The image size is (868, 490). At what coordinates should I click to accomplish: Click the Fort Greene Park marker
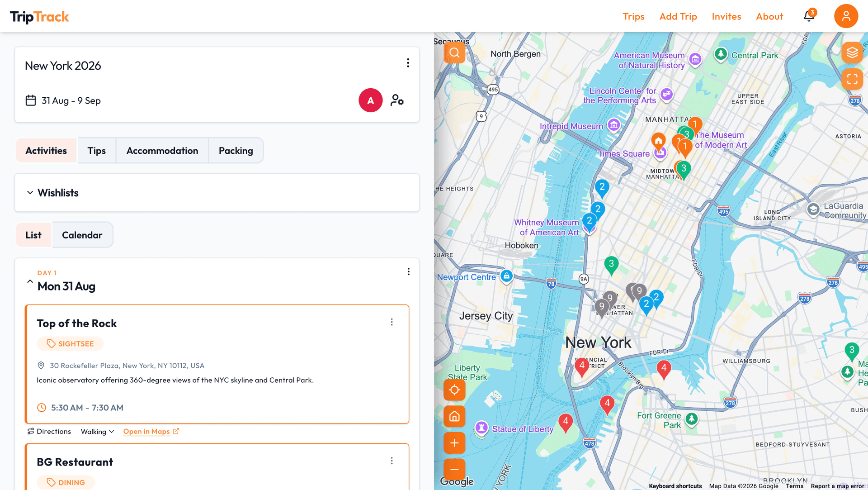(x=691, y=419)
